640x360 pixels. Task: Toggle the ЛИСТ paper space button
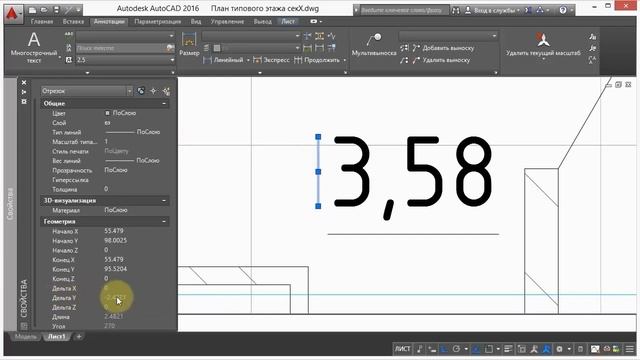402,349
